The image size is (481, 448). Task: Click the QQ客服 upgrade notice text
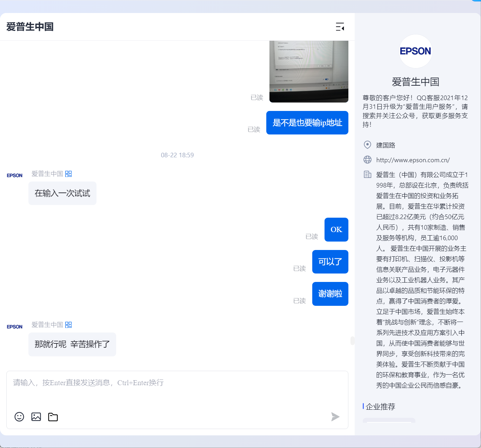[415, 111]
